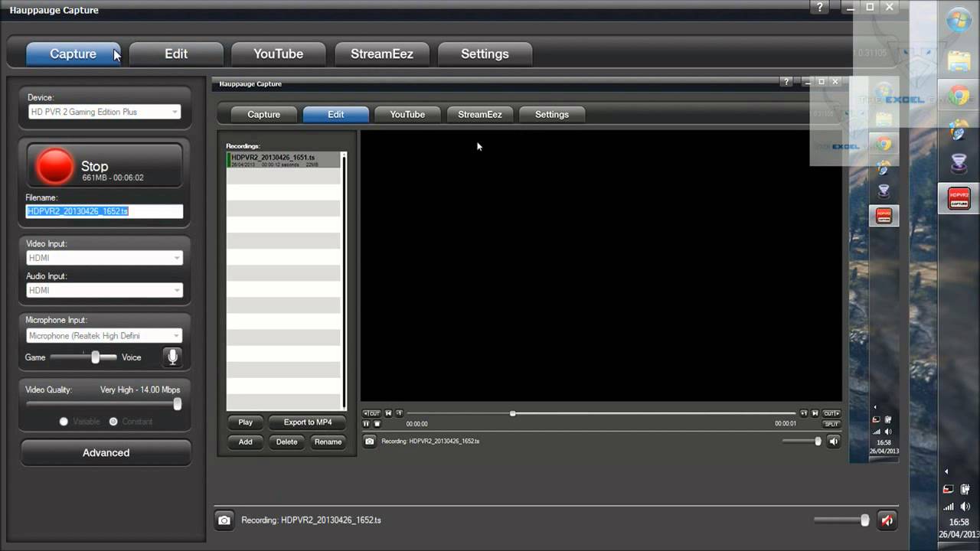The height and width of the screenshot is (551, 980).
Task: Click Rename under the Recordings list
Action: 328,442
